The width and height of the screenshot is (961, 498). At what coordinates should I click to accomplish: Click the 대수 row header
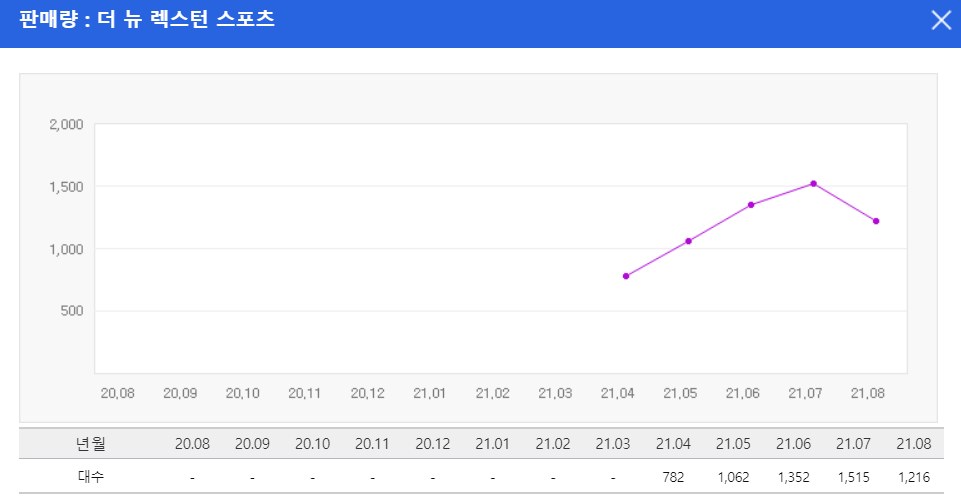pyautogui.click(x=91, y=477)
